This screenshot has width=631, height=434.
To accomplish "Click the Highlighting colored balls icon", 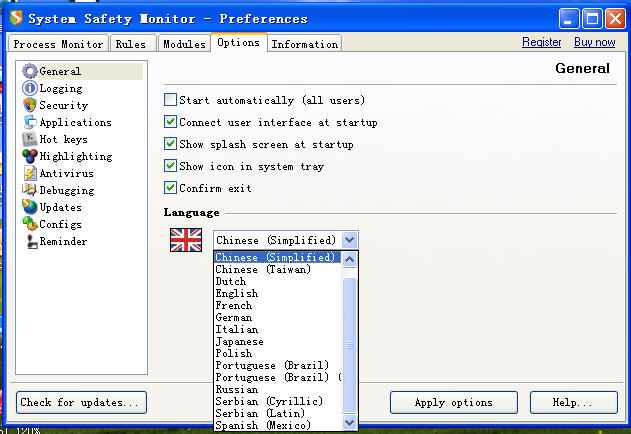I will pyautogui.click(x=30, y=156).
